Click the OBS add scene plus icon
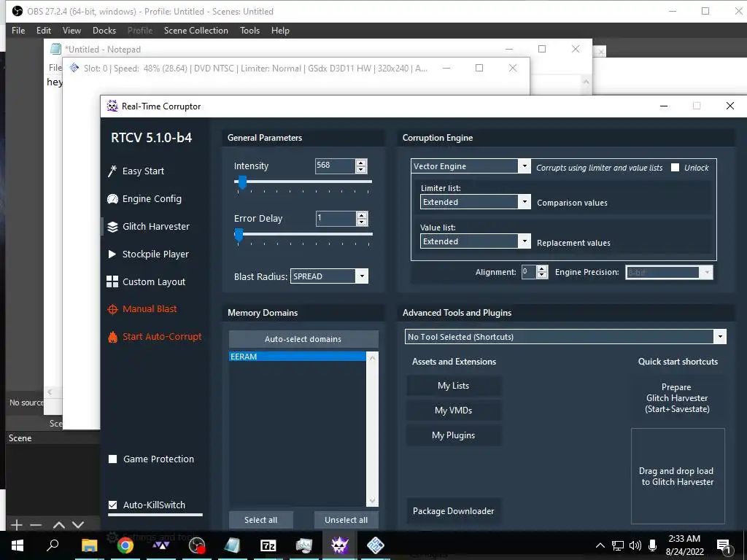The width and height of the screenshot is (747, 560). [x=17, y=525]
